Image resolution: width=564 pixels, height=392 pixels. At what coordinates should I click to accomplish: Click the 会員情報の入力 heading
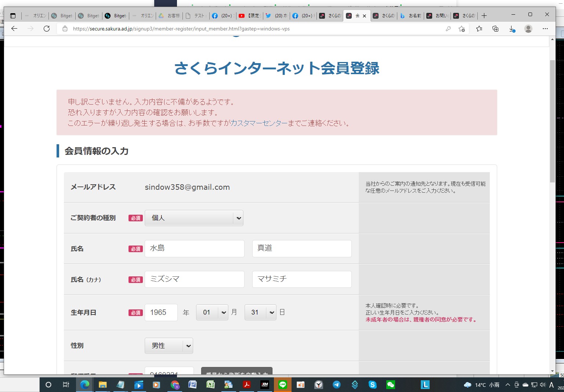97,151
